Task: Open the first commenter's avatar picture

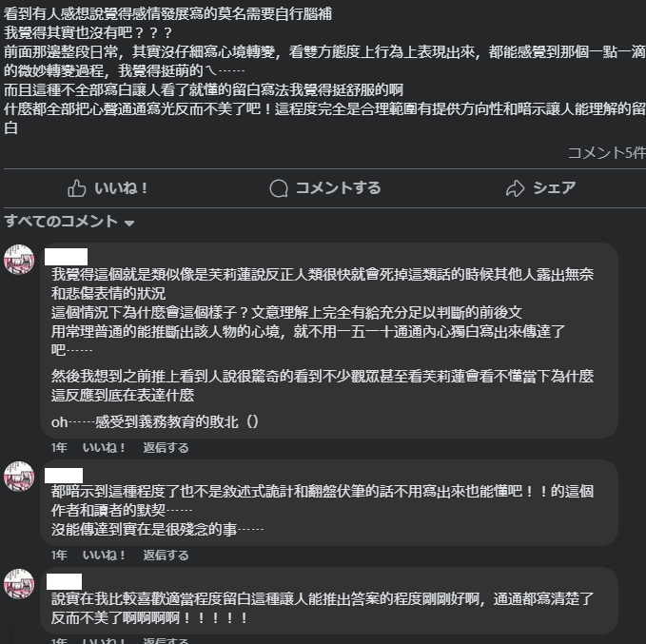Action: (19, 260)
